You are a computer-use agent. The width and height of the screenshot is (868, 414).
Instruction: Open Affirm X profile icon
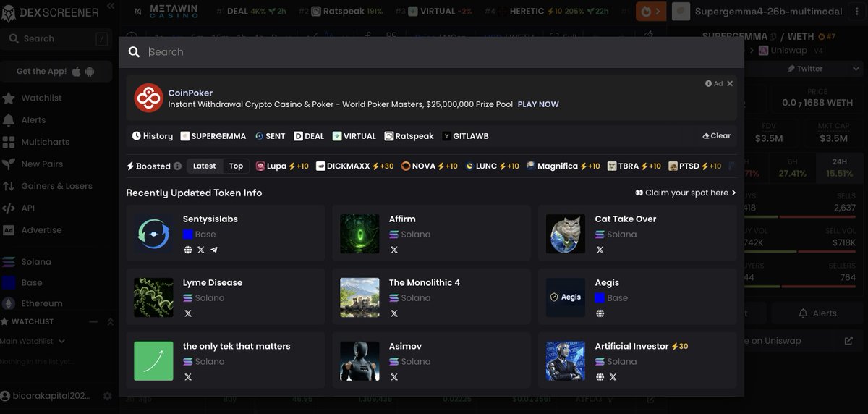[394, 250]
